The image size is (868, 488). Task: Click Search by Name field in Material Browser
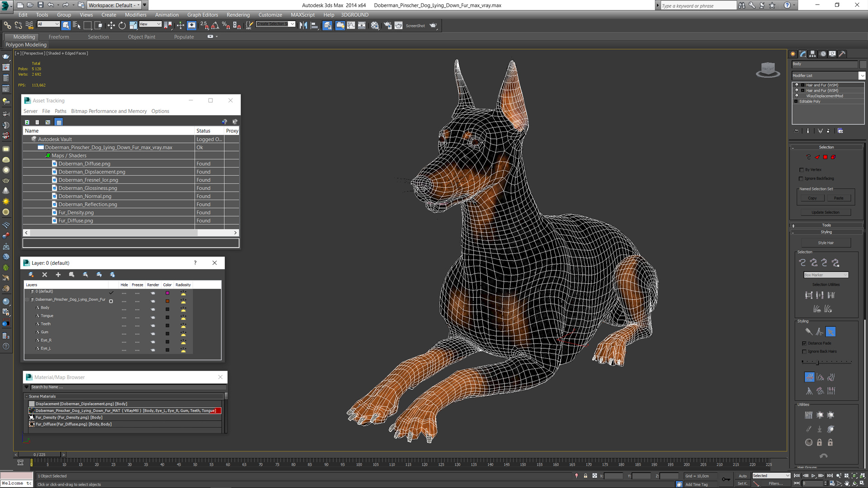(x=128, y=387)
